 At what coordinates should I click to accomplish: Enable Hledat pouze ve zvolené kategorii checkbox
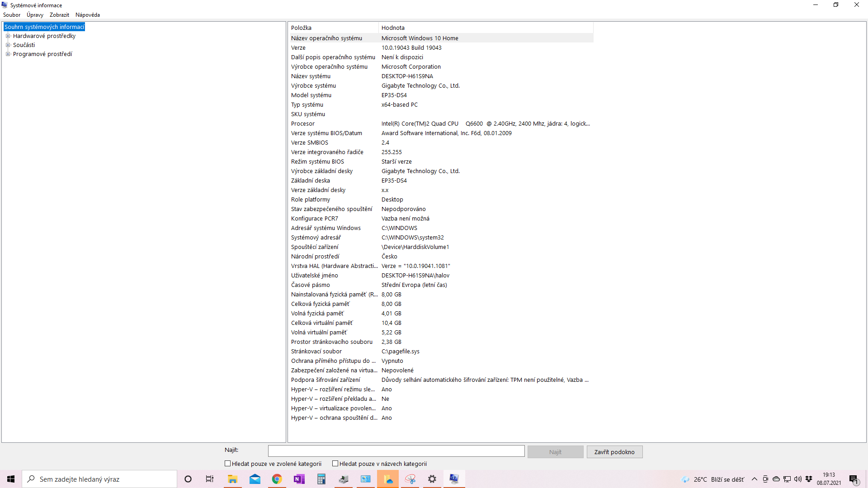click(228, 464)
